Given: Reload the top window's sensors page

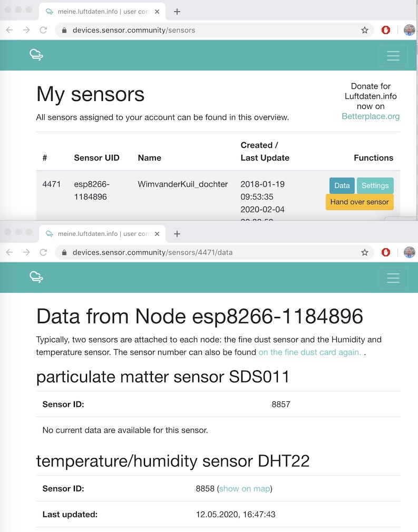Looking at the screenshot, I should 43,30.
